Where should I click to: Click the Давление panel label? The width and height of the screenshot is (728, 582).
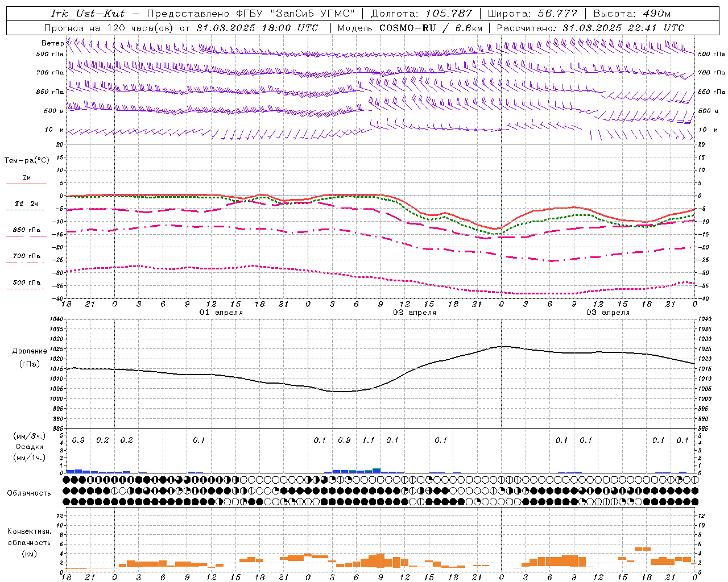point(29,351)
